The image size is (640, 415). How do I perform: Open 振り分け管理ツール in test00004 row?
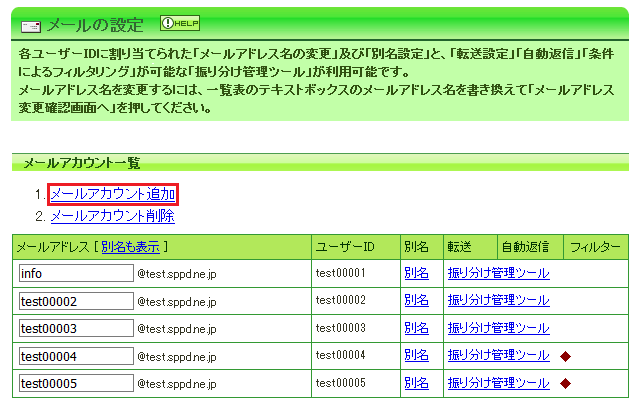tap(498, 355)
